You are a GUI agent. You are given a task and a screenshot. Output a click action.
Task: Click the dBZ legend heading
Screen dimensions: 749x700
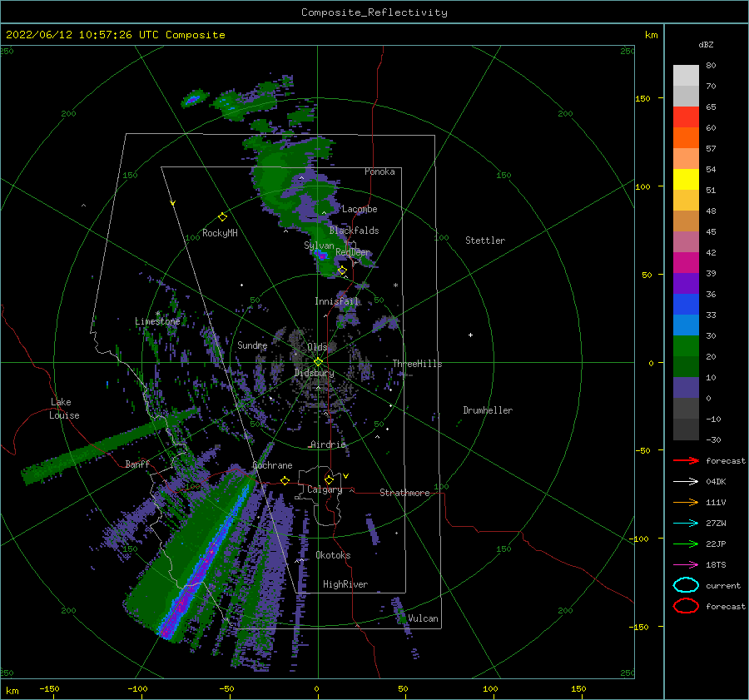coord(706,44)
